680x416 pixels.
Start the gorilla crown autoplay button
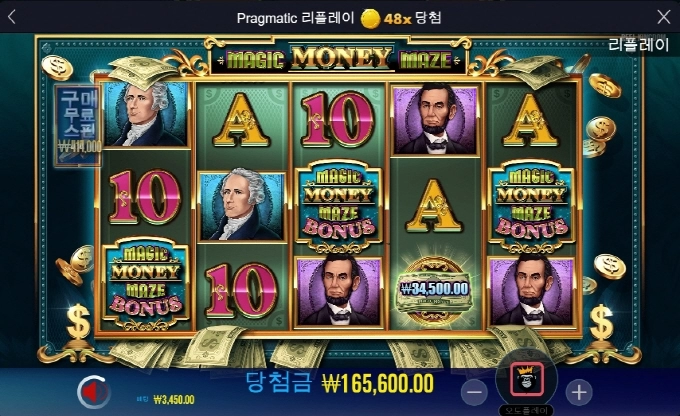click(527, 379)
